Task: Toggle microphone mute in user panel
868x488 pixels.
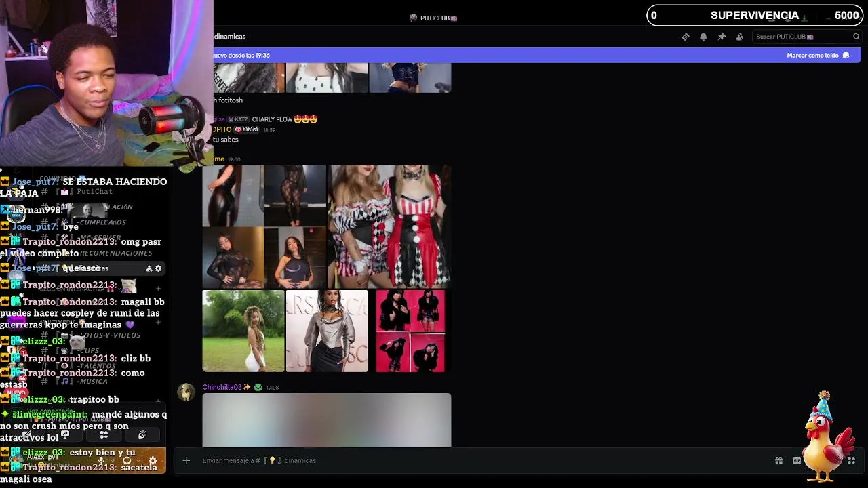Action: [101, 461]
